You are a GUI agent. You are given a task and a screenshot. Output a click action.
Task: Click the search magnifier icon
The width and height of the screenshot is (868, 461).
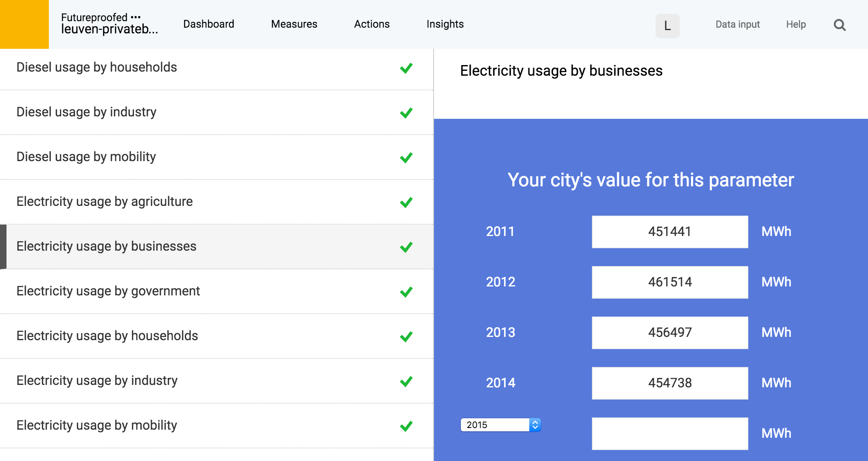coord(840,25)
